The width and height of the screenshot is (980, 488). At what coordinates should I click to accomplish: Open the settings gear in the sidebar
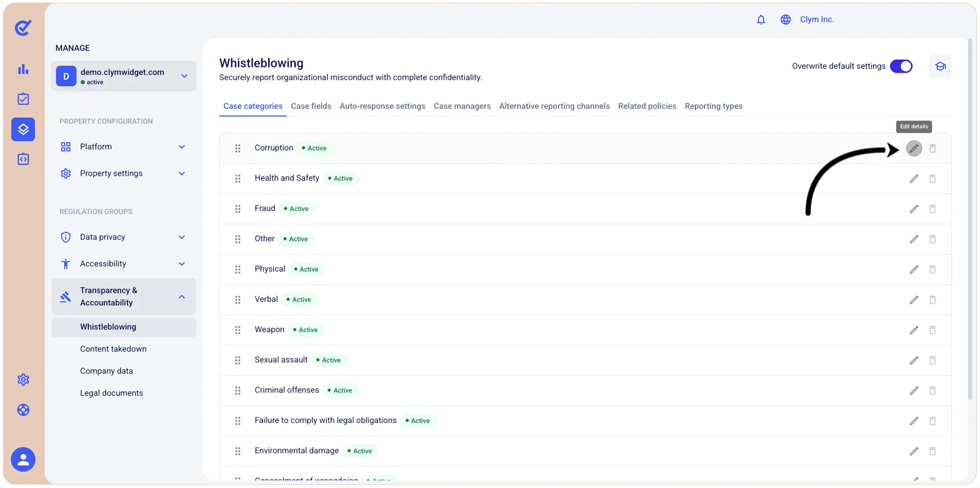[x=24, y=380]
